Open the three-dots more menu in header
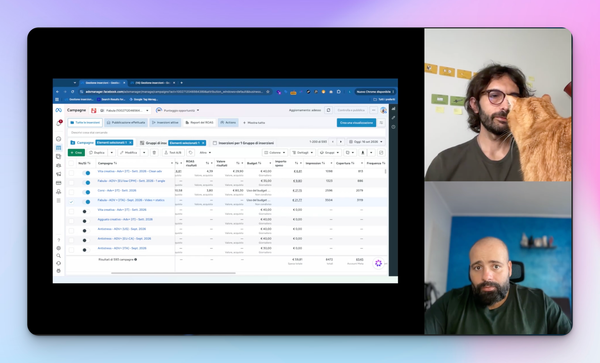This screenshot has width=600, height=363. click(373, 110)
